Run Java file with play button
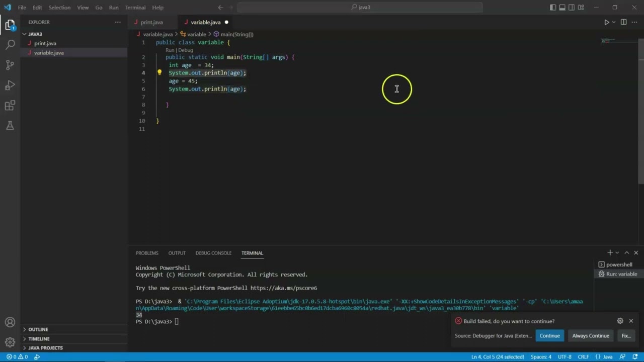The image size is (644, 362). coord(606,22)
